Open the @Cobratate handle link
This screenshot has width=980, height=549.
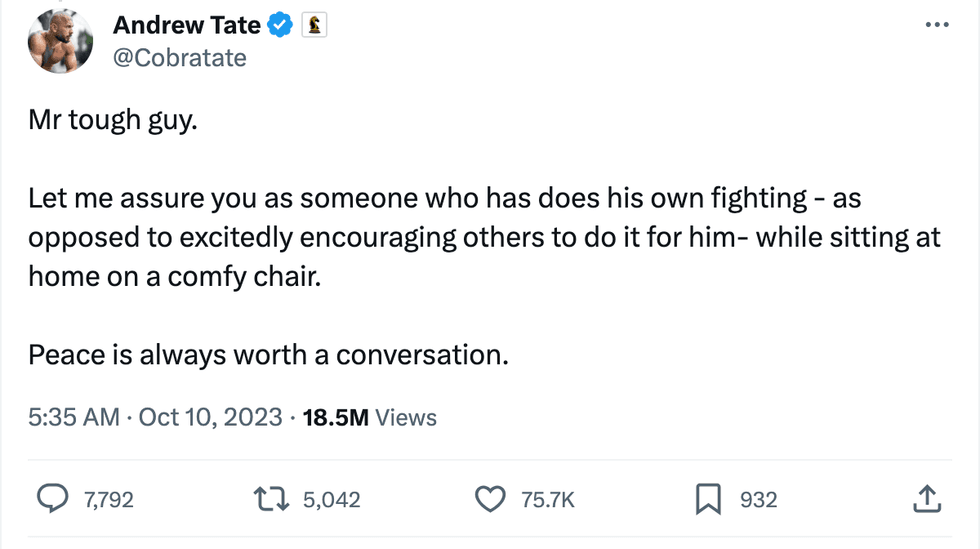click(179, 58)
